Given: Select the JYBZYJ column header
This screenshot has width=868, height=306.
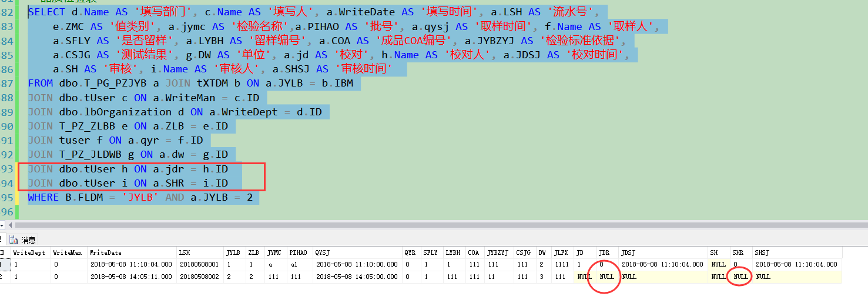Looking at the screenshot, I should (x=499, y=253).
